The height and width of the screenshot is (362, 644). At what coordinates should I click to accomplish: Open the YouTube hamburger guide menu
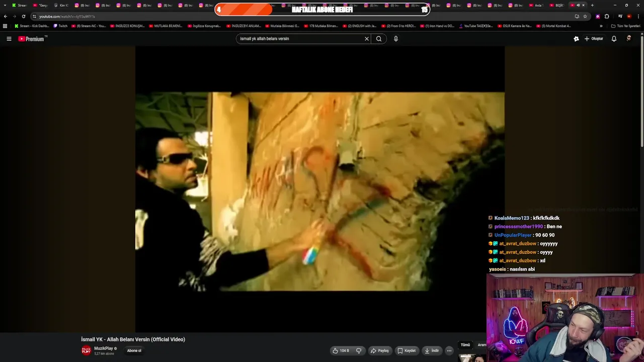point(9,39)
